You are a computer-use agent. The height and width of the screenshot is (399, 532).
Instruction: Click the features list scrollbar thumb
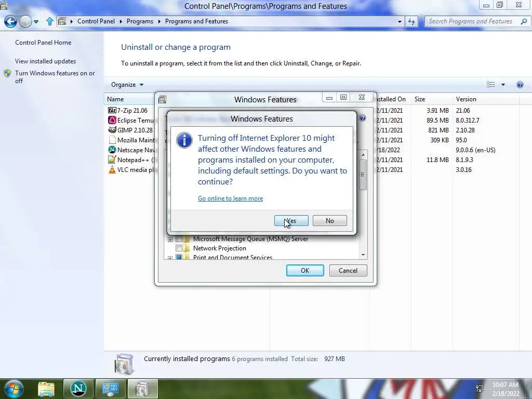pos(363,175)
